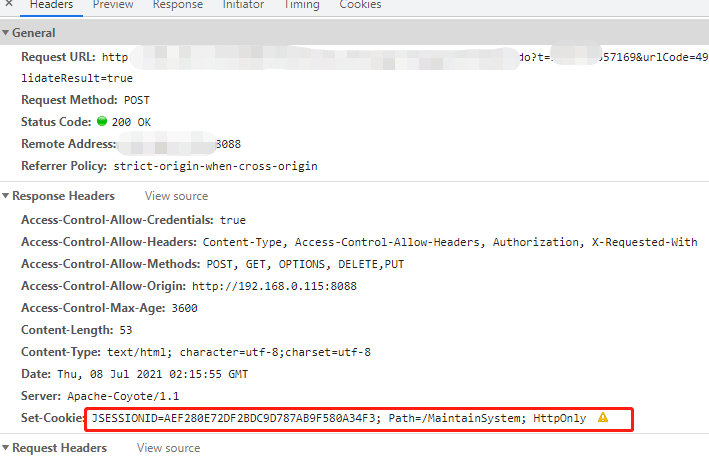Select Access-Control-Allow-Credentials true value
Viewport: 709px width, 464px height.
(x=233, y=220)
